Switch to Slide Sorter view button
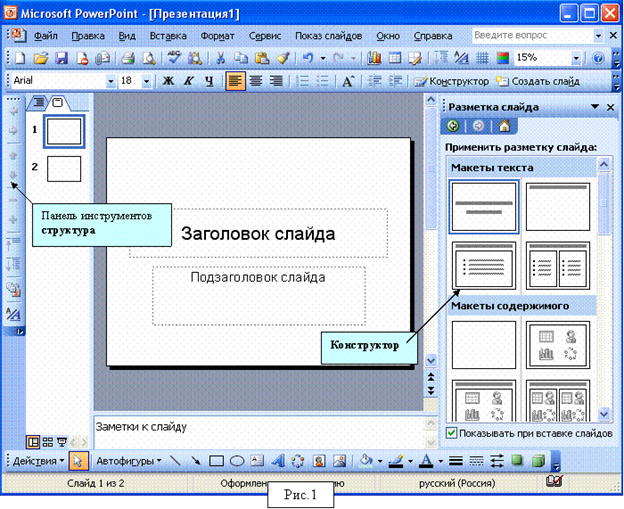624x509 pixels. [x=48, y=442]
